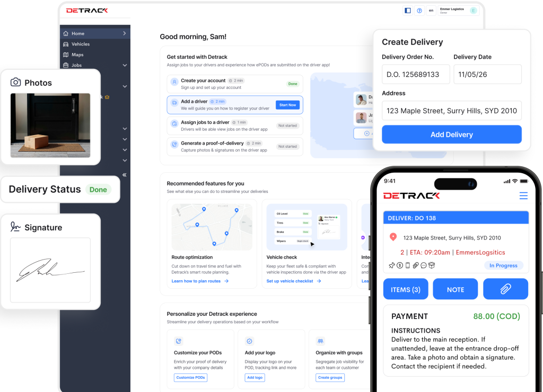This screenshot has height=392, width=543.
Task: Open Jobs in the sidebar
Action: pos(95,65)
